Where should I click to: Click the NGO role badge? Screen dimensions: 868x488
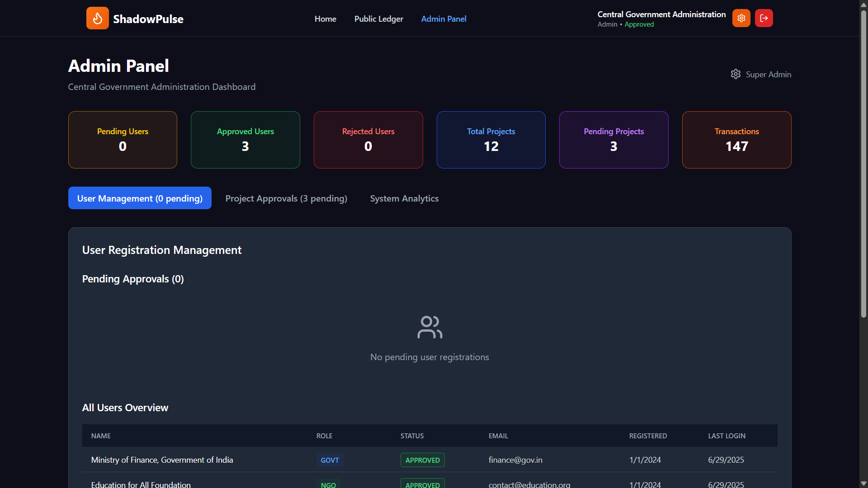(x=328, y=484)
